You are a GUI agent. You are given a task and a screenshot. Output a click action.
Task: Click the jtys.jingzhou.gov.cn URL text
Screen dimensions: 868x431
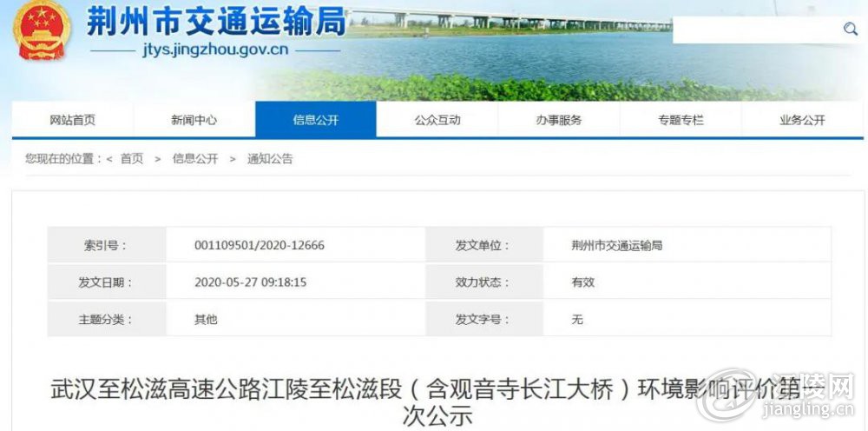[x=215, y=50]
